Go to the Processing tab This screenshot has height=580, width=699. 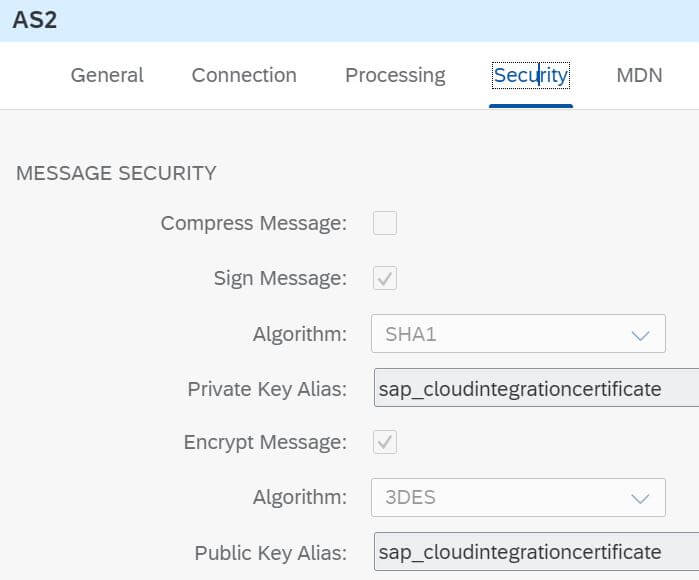[x=395, y=75]
